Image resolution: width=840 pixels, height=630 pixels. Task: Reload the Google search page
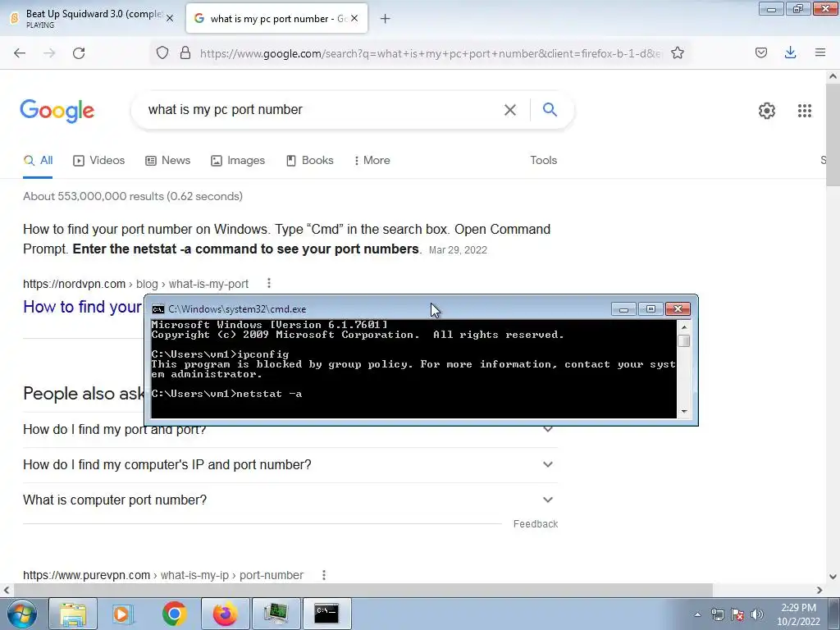tap(79, 53)
